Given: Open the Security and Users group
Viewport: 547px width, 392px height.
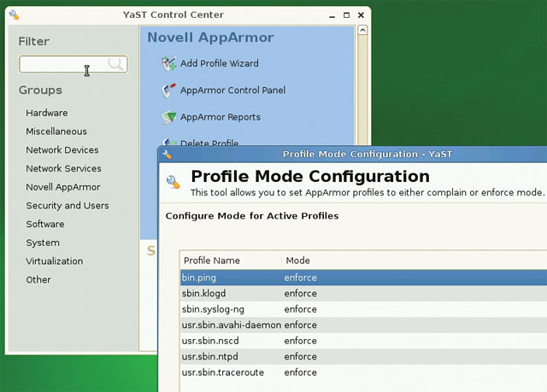Looking at the screenshot, I should point(68,206).
